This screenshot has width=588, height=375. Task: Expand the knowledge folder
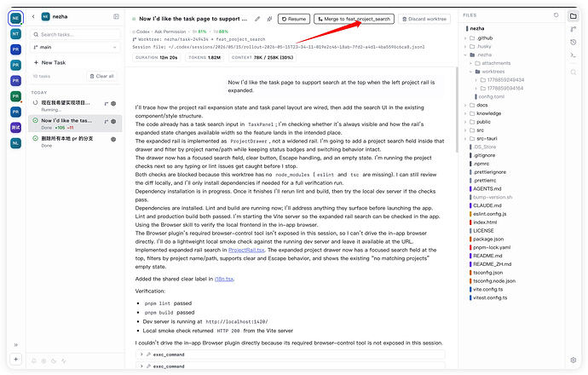pos(465,113)
